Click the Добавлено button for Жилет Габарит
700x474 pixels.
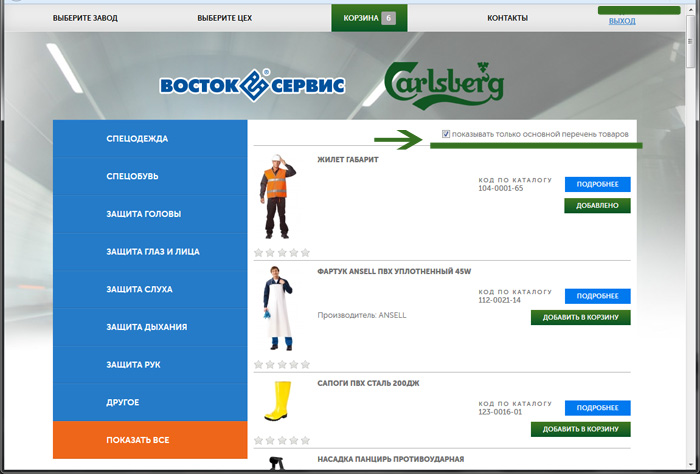(597, 206)
